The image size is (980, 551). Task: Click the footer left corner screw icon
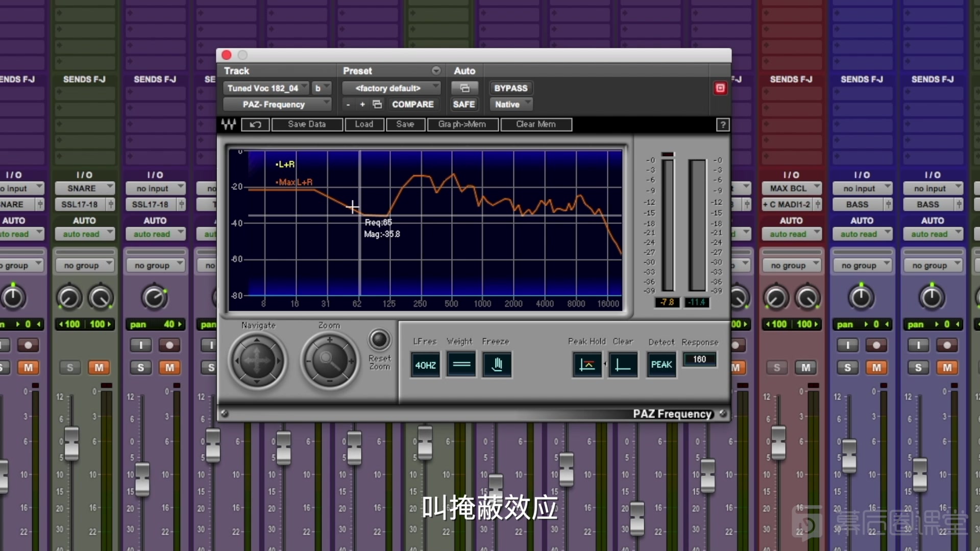coord(225,414)
